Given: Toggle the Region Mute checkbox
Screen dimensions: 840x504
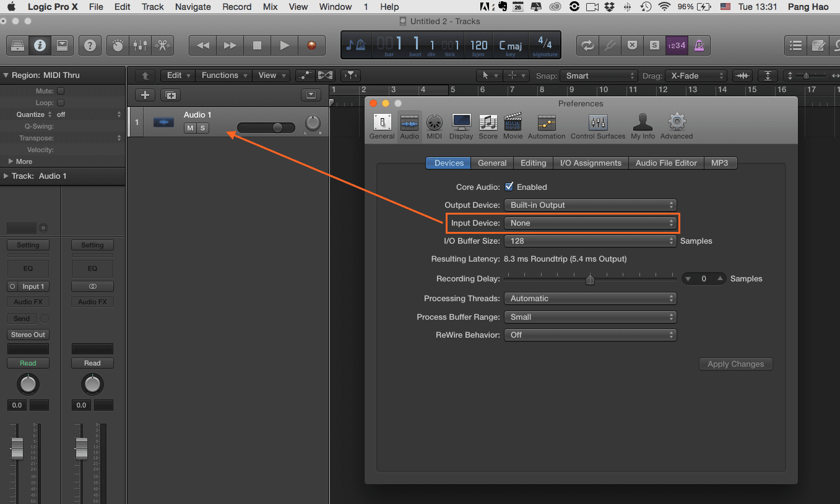Looking at the screenshot, I should pyautogui.click(x=61, y=91).
